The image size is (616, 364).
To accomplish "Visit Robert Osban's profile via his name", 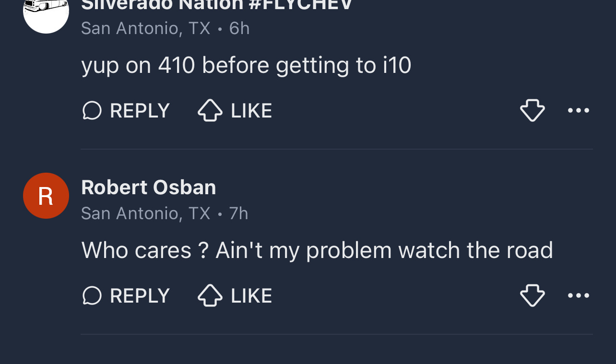I will (x=149, y=187).
